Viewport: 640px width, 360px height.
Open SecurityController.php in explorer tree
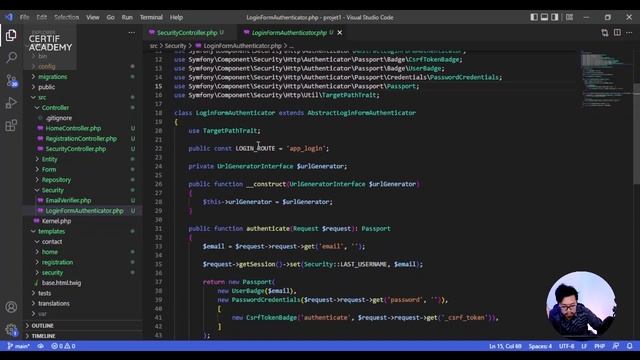(x=76, y=149)
